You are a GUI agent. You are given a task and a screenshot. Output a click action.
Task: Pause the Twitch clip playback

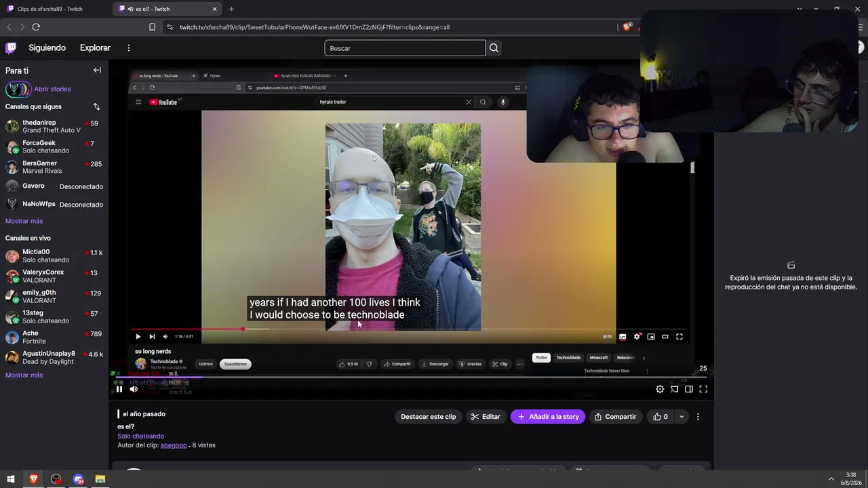tap(119, 389)
